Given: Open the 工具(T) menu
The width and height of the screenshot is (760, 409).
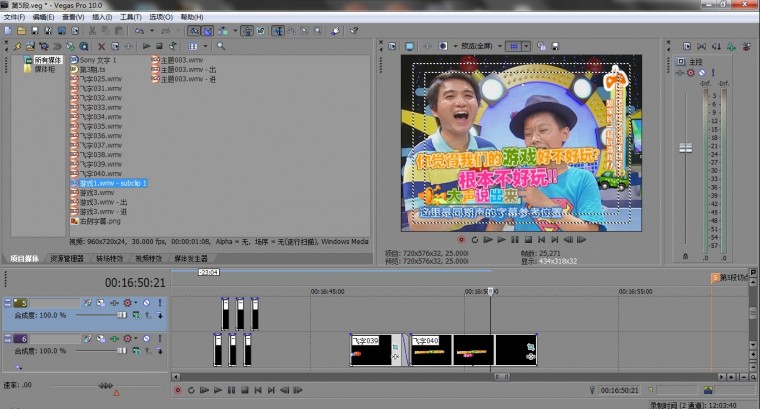Looking at the screenshot, I should [130, 17].
